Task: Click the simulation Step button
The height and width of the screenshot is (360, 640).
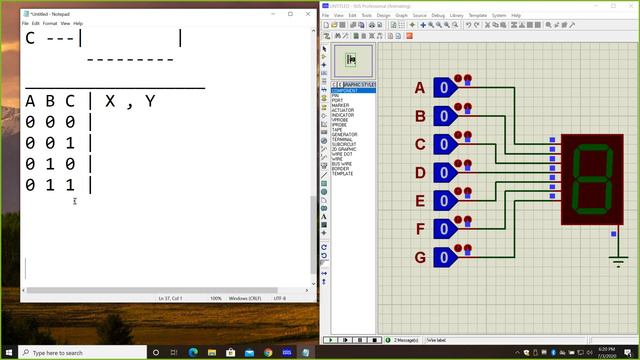Action: click(x=345, y=340)
